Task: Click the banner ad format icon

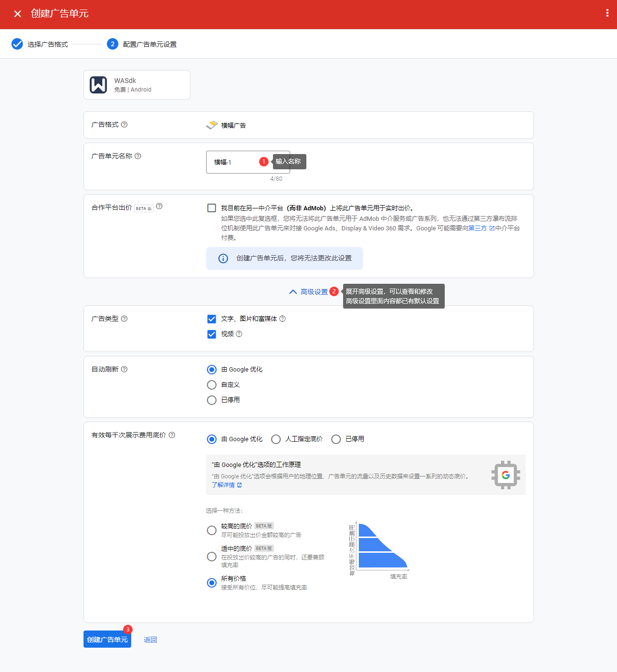Action: click(211, 125)
